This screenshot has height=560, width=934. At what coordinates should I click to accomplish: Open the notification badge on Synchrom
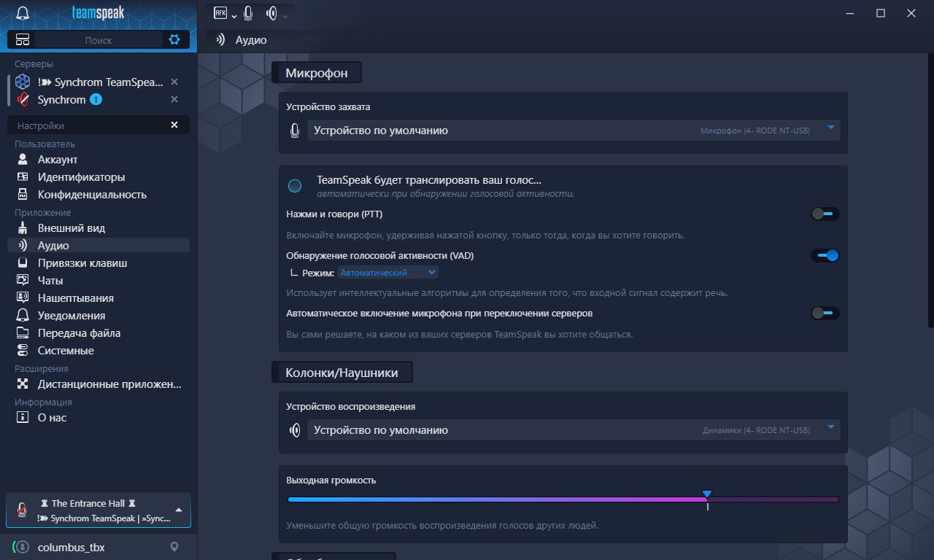click(x=96, y=99)
